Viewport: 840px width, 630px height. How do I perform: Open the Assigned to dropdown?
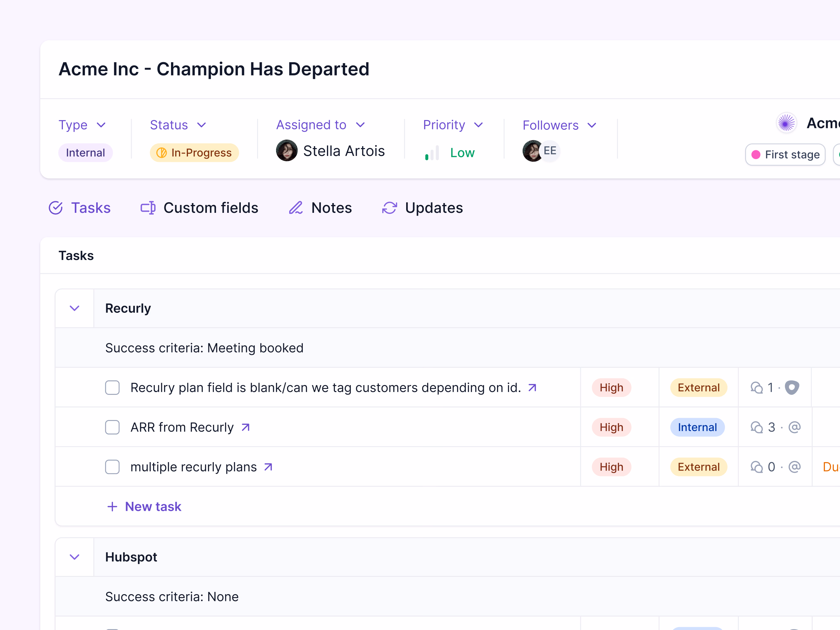click(321, 125)
